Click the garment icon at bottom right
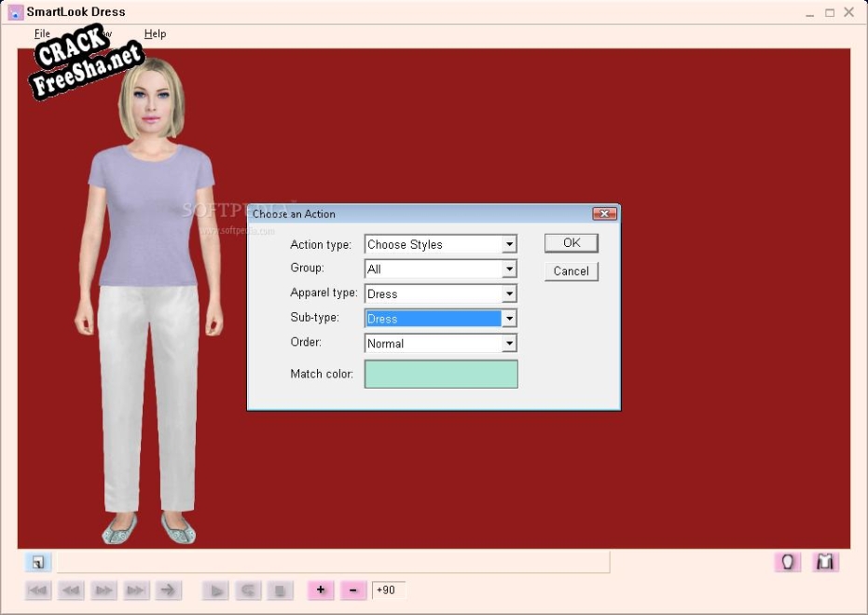 coord(825,562)
